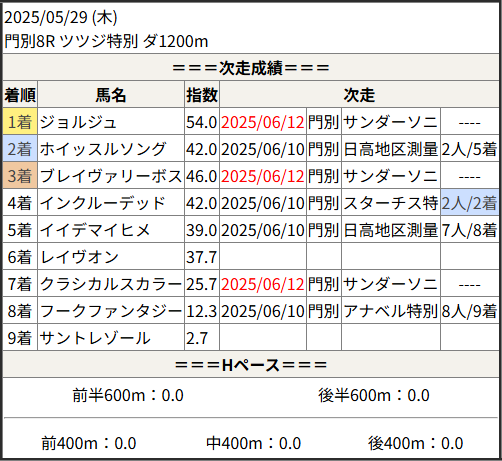Click red 2025/06/12 date in ジョルジュ row
Viewport: 502px width, 461px height.
pyautogui.click(x=263, y=122)
